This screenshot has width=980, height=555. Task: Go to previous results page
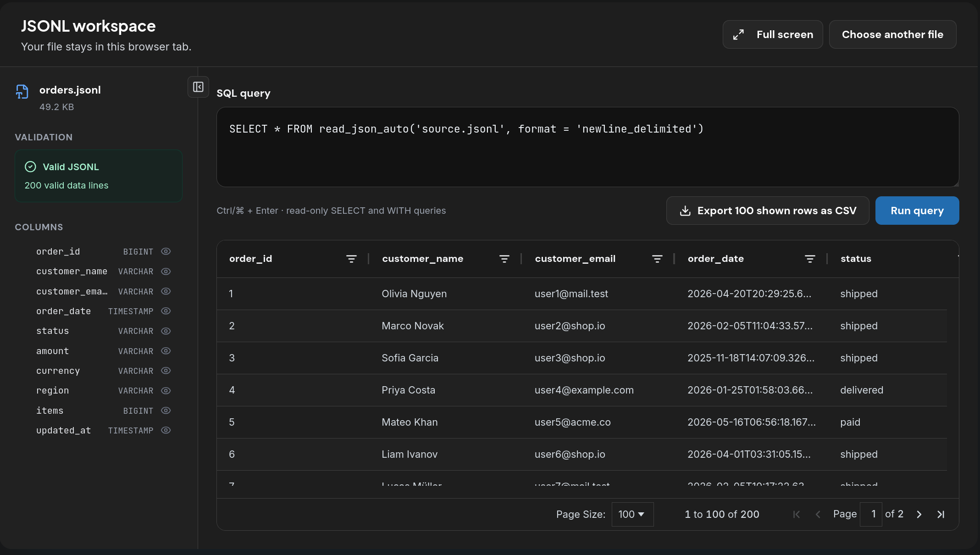coord(818,514)
